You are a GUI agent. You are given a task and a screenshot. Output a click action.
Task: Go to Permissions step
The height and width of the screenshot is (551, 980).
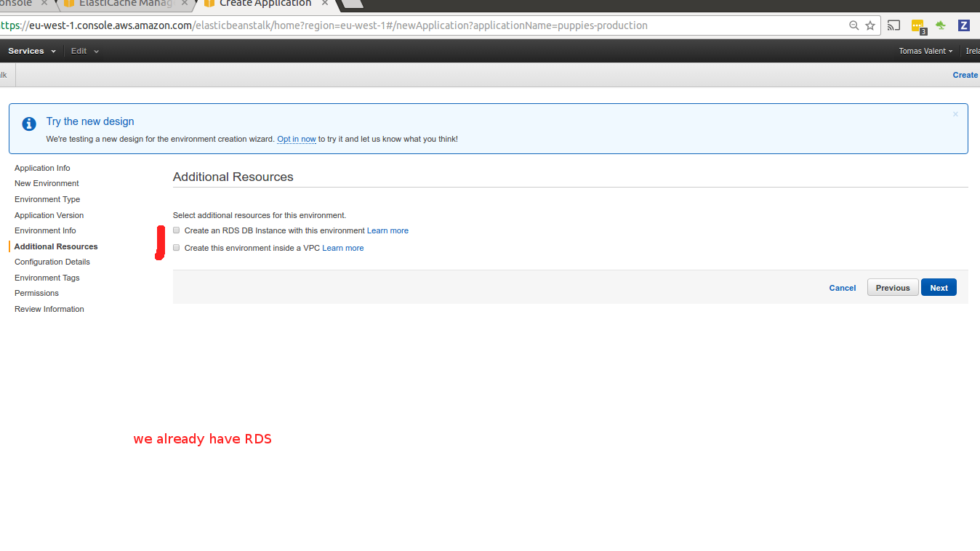click(36, 293)
